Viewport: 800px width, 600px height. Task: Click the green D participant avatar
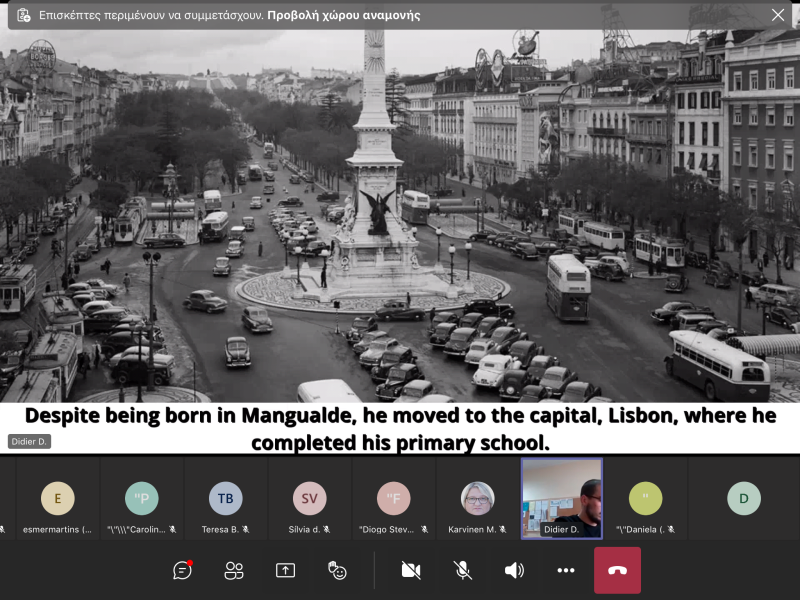[743, 498]
